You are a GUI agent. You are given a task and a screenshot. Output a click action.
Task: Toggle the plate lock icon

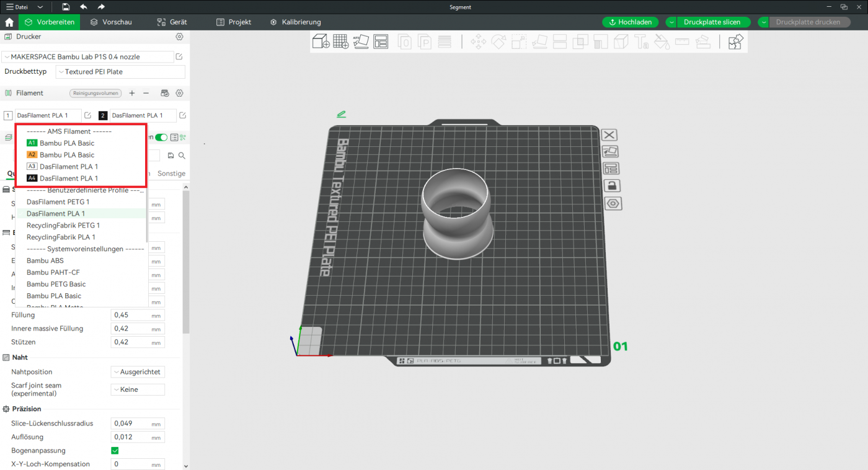point(613,186)
